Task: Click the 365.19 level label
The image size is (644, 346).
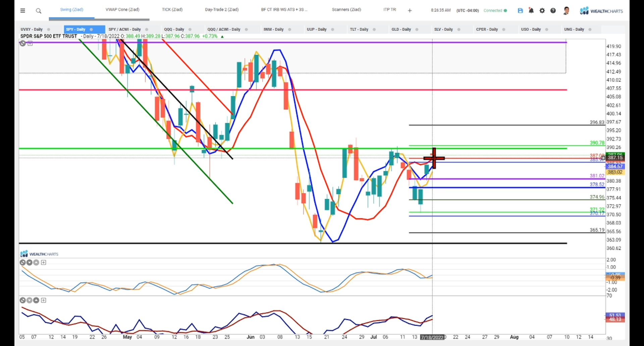Action: click(x=597, y=230)
